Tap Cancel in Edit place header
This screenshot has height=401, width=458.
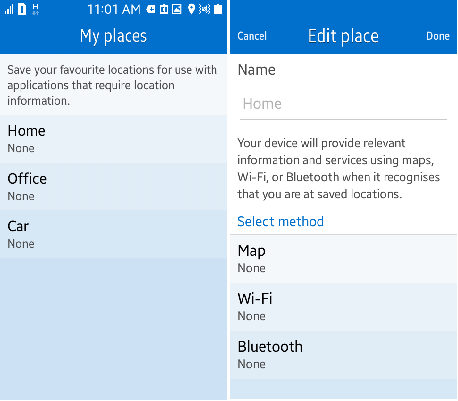(x=252, y=36)
